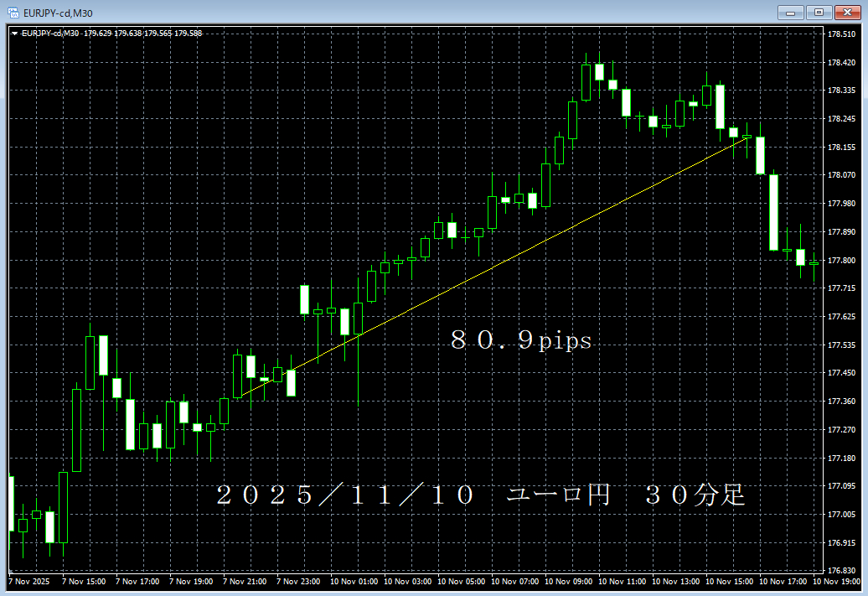Click the 10 Nov 11:00 time axis label
This screenshot has height=596, width=868.
point(623,582)
